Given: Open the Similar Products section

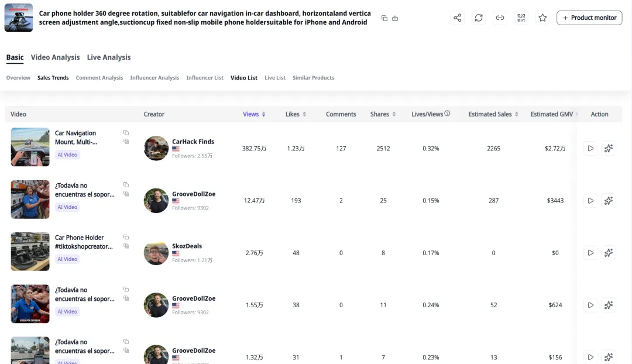Looking at the screenshot, I should coord(313,78).
